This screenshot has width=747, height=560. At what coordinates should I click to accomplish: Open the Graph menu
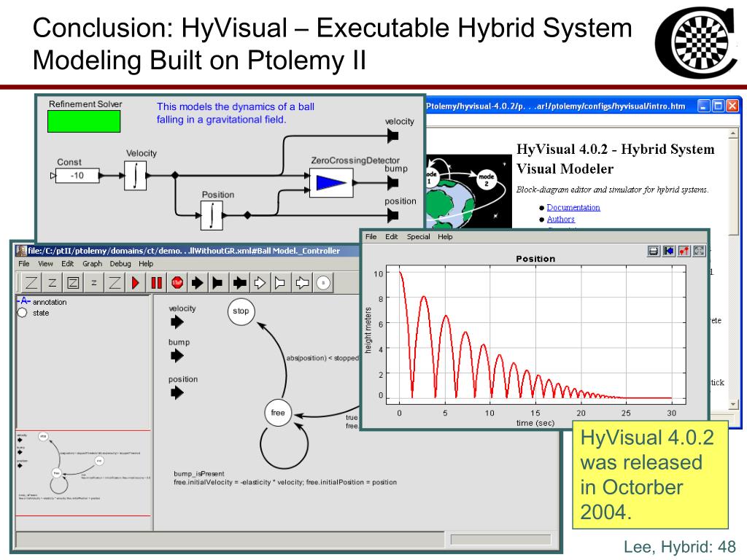pos(92,263)
